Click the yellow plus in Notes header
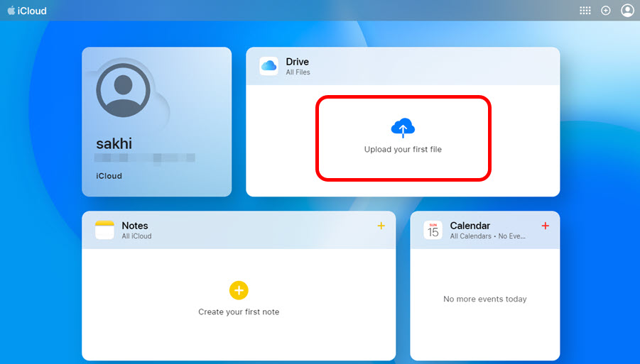Viewport: 640px width, 364px height. pyautogui.click(x=381, y=226)
